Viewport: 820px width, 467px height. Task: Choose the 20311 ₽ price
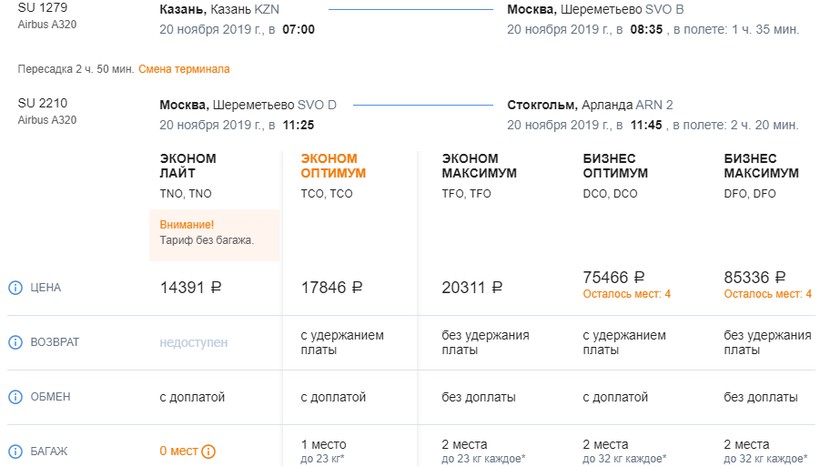coord(472,288)
